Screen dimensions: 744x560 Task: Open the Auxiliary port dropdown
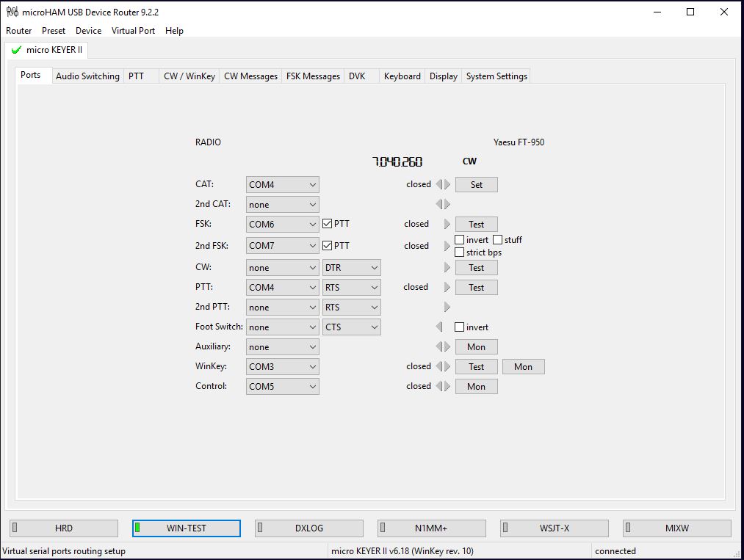(282, 347)
